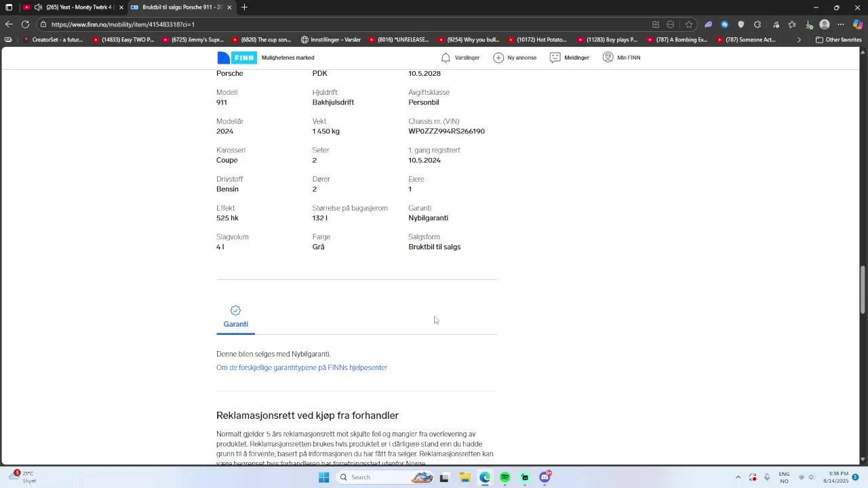Viewport: 868px width, 488px height.
Task: Open Other favorites folder
Action: click(838, 40)
